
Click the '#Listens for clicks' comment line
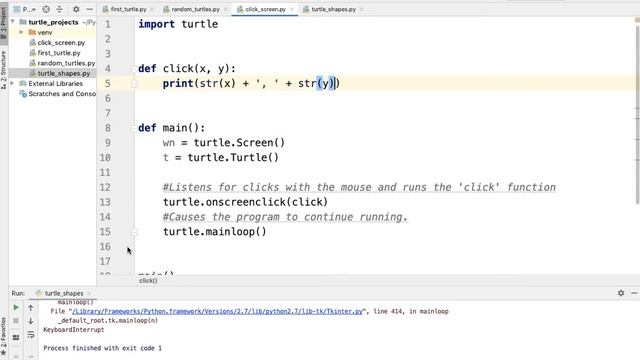point(359,187)
